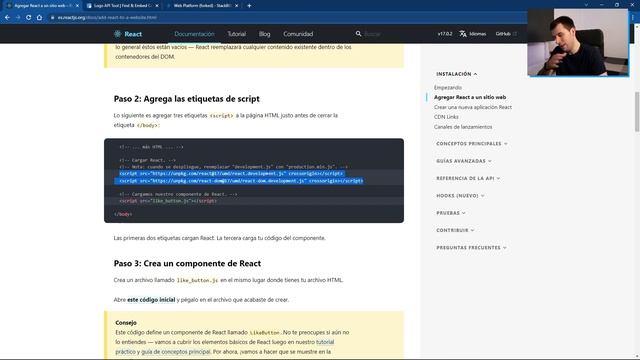640x360 pixels.
Task: Click the webcam video overlay
Action: [578, 42]
